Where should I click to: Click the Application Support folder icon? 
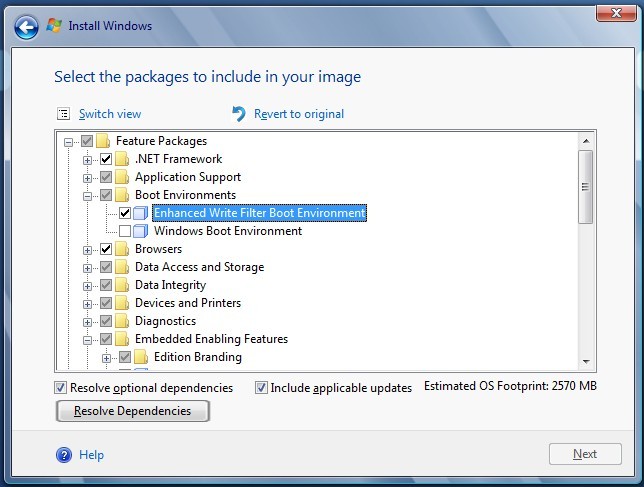tap(122, 177)
